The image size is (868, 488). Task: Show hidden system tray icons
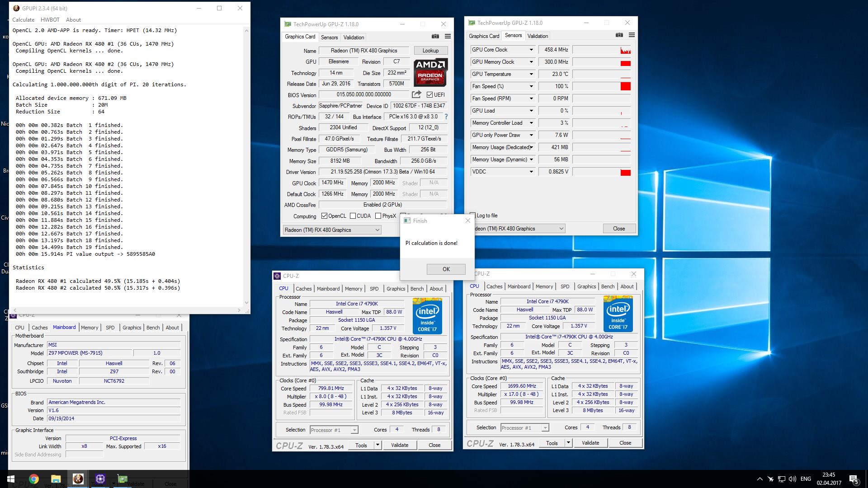point(759,479)
